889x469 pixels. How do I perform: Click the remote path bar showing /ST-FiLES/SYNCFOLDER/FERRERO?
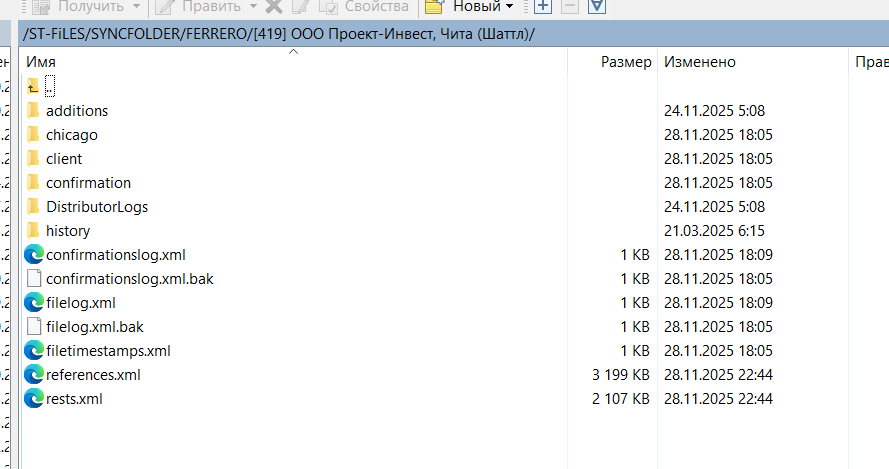454,33
